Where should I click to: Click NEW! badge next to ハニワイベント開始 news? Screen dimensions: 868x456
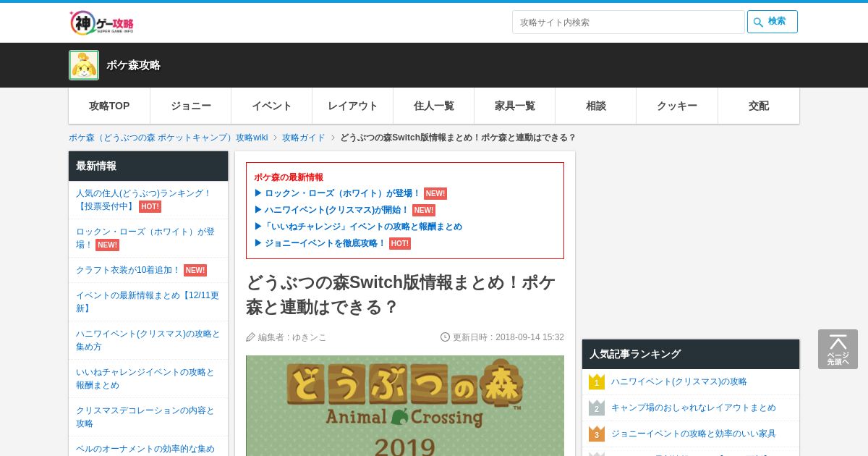coord(424,210)
